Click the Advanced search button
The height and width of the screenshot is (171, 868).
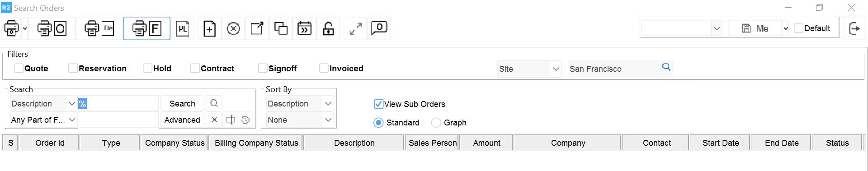(182, 120)
